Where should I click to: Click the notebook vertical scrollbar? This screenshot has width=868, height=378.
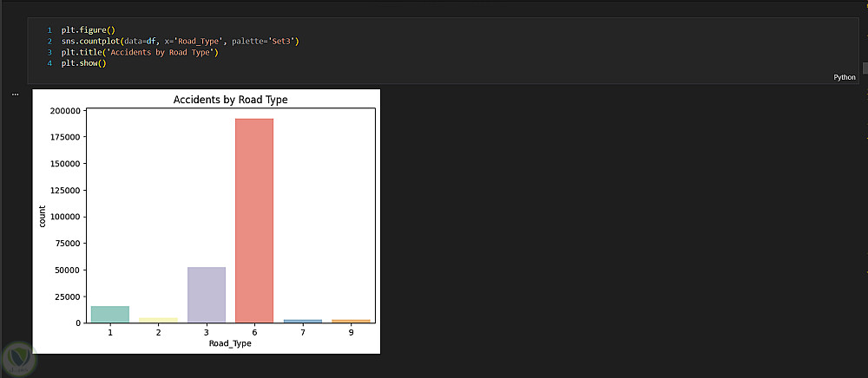click(865, 68)
